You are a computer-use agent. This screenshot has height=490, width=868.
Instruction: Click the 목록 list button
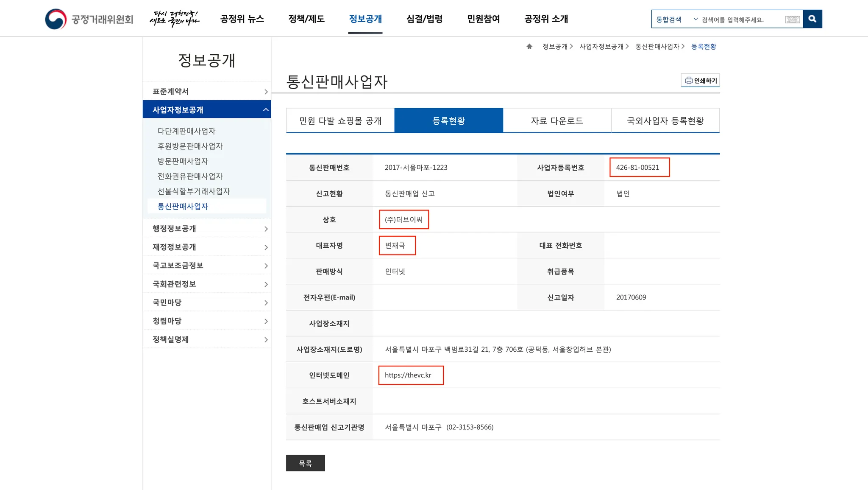click(305, 463)
